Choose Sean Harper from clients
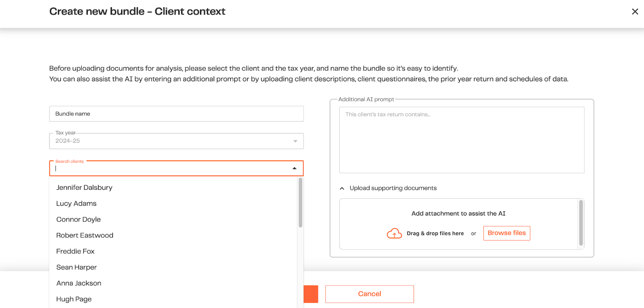Image resolution: width=644 pixels, height=308 pixels. [76, 267]
